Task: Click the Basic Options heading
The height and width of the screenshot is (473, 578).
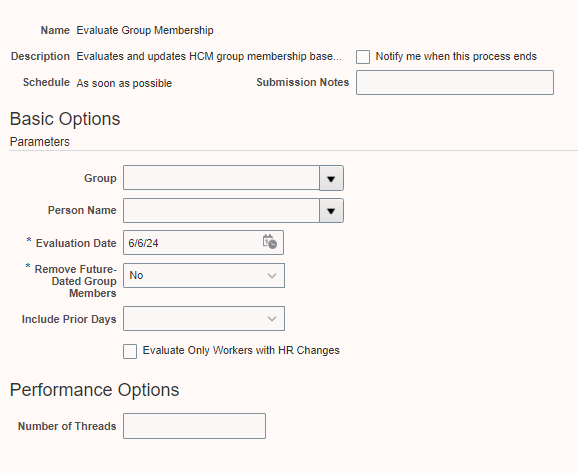Action: click(x=65, y=119)
